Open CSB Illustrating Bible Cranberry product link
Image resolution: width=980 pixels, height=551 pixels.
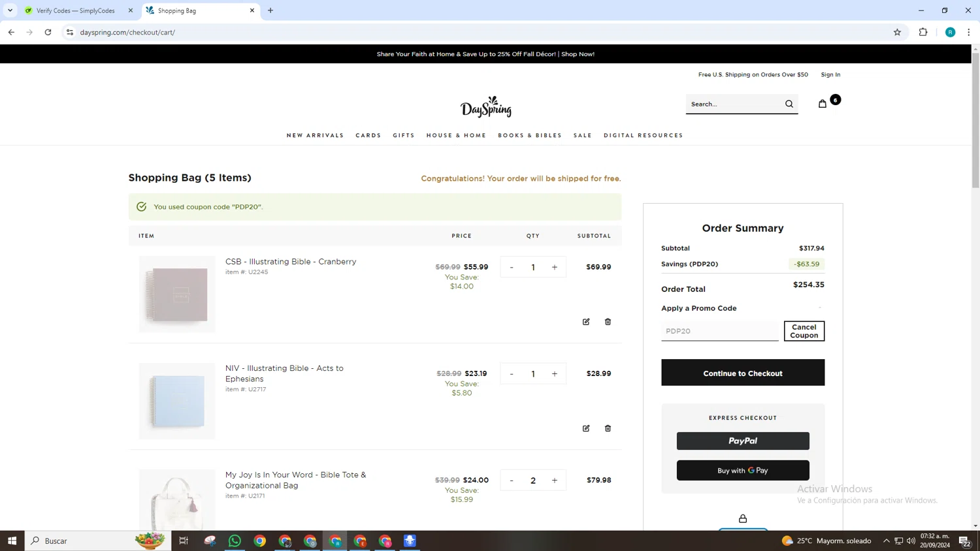coord(291,262)
